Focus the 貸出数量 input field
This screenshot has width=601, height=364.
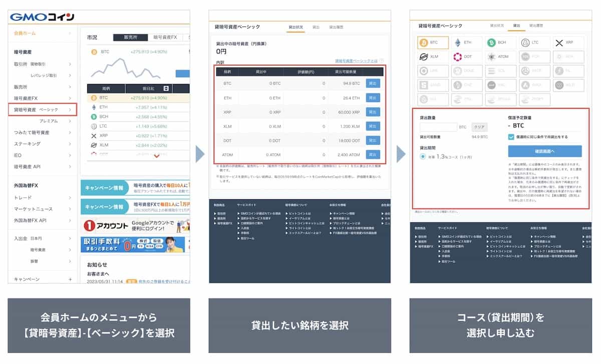(x=438, y=127)
